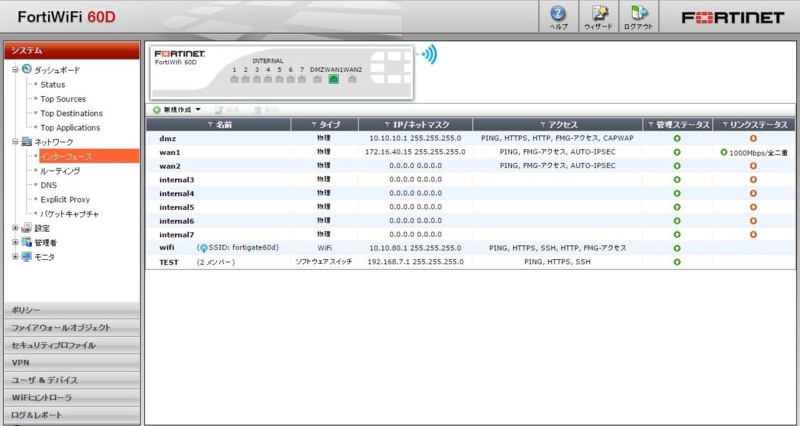Open Explicit Proxy in the tree
The width and height of the screenshot is (800, 426).
[x=65, y=199]
